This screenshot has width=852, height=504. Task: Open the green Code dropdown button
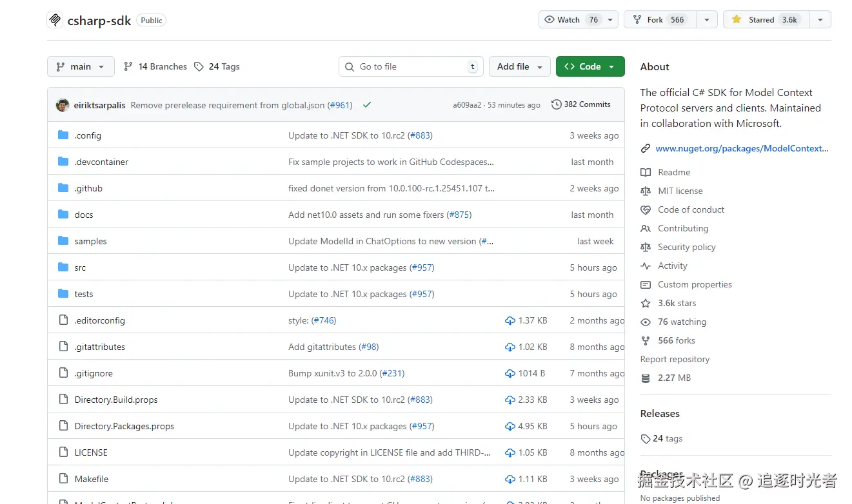pyautogui.click(x=590, y=66)
